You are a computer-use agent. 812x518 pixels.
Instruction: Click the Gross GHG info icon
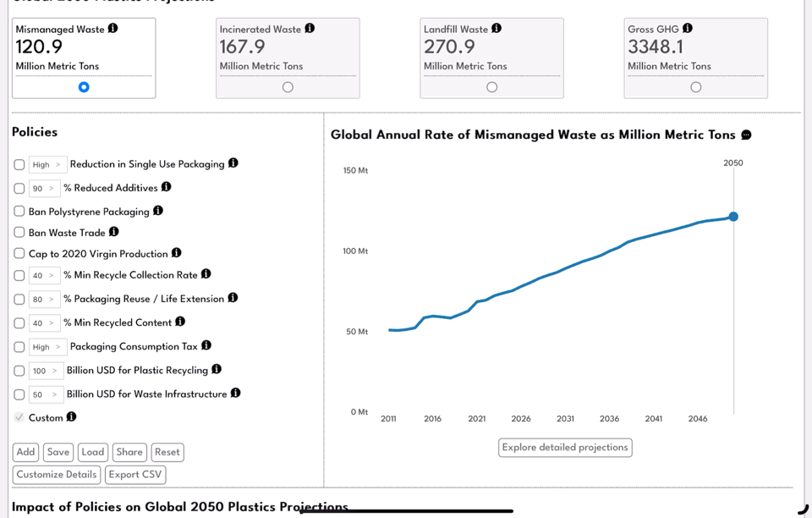(x=689, y=28)
